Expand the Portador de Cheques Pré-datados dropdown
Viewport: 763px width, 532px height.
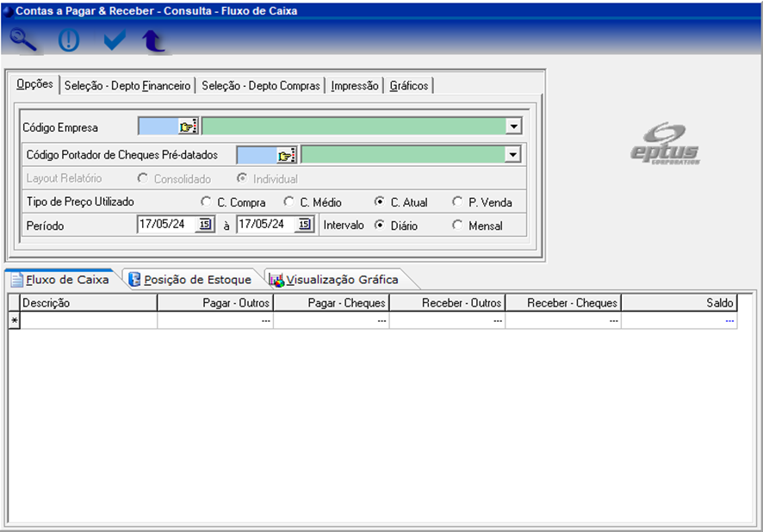[513, 155]
